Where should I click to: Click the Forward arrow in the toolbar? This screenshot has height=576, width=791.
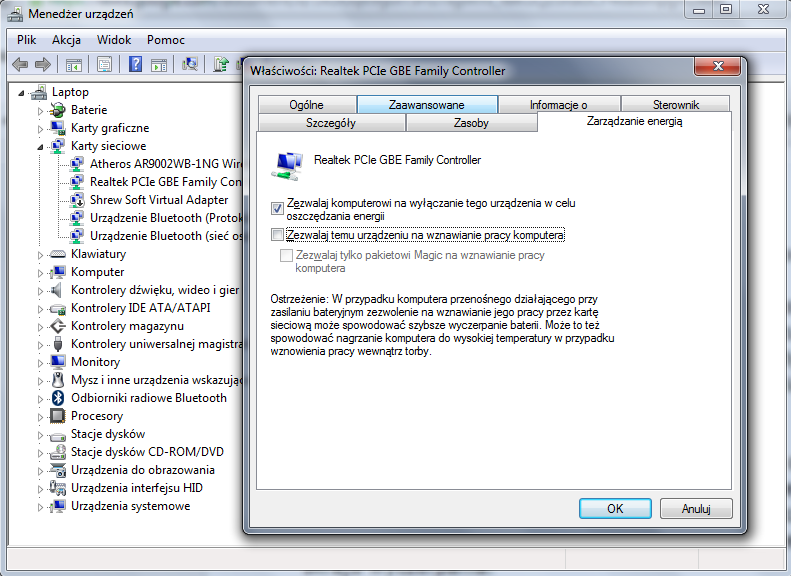(x=43, y=65)
